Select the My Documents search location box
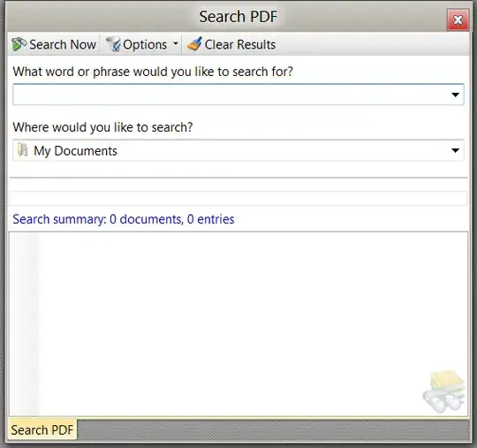Image resolution: width=477 pixels, height=448 pixels. pos(238,150)
